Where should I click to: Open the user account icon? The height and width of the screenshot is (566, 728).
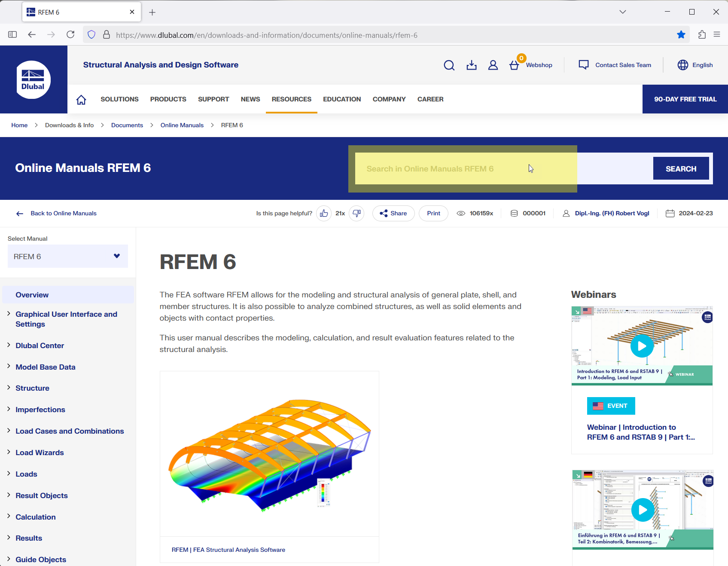coord(493,65)
